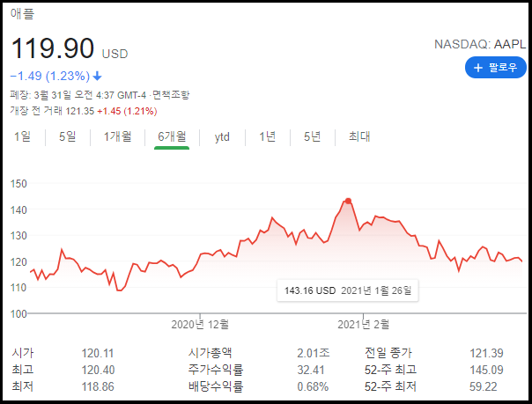Click the USD currency label

[x=115, y=54]
